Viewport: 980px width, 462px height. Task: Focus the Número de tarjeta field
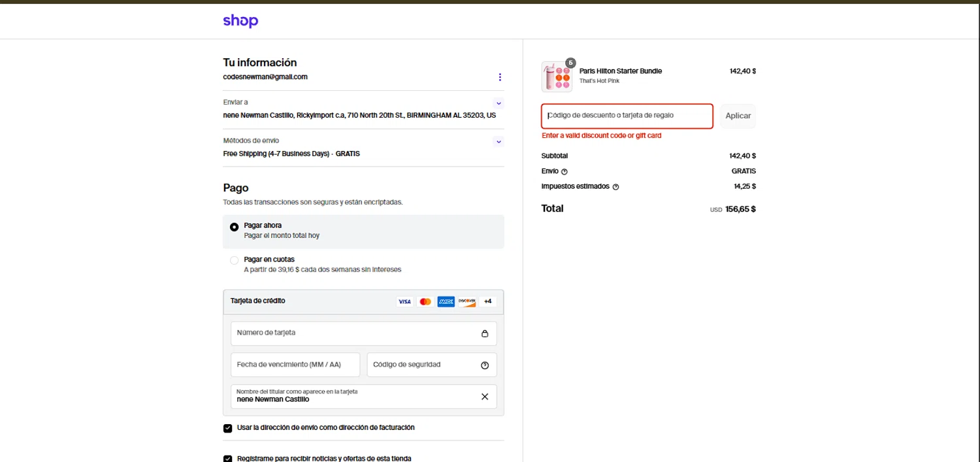363,333
